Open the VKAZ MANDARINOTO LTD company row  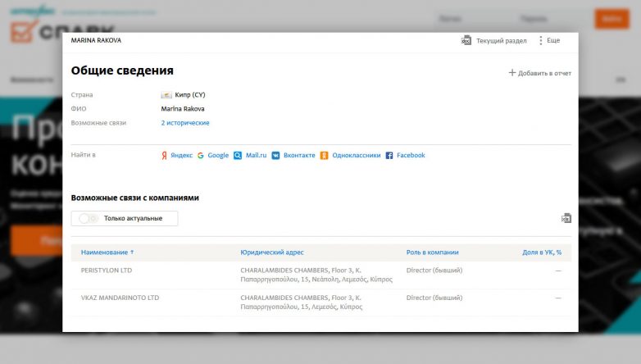120,298
